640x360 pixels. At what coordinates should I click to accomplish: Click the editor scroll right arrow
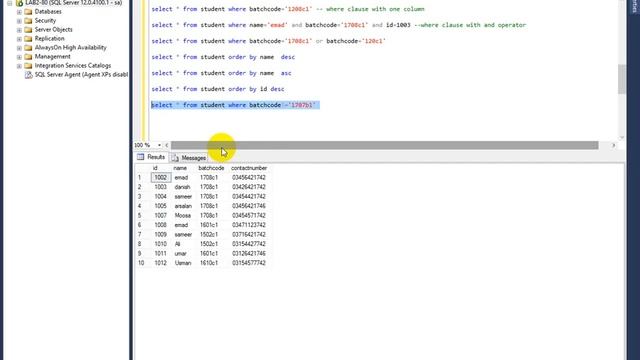(x=613, y=145)
